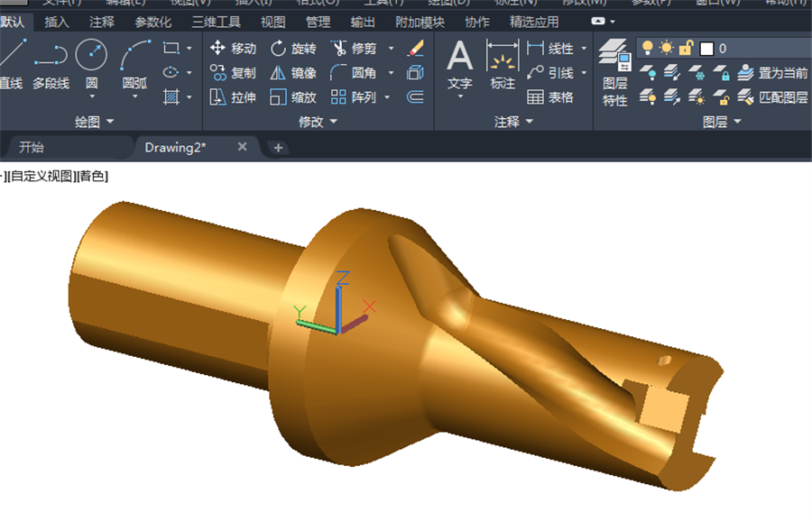
Task: Add a new drawing tab with plus
Action: [x=278, y=148]
